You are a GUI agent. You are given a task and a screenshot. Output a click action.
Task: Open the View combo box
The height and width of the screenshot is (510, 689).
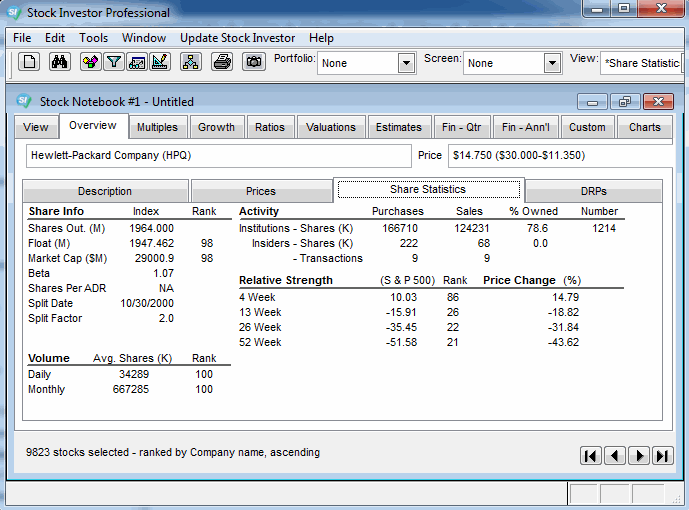tap(641, 63)
